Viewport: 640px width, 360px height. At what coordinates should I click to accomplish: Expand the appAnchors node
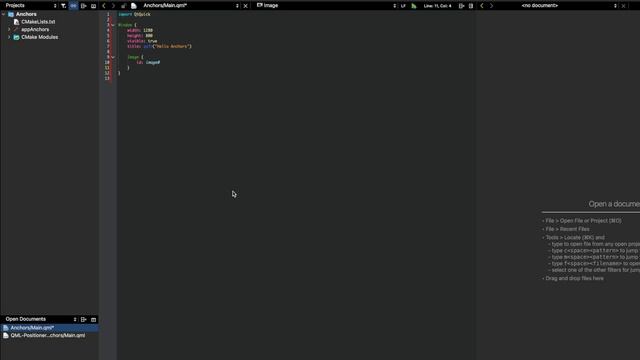pos(9,29)
